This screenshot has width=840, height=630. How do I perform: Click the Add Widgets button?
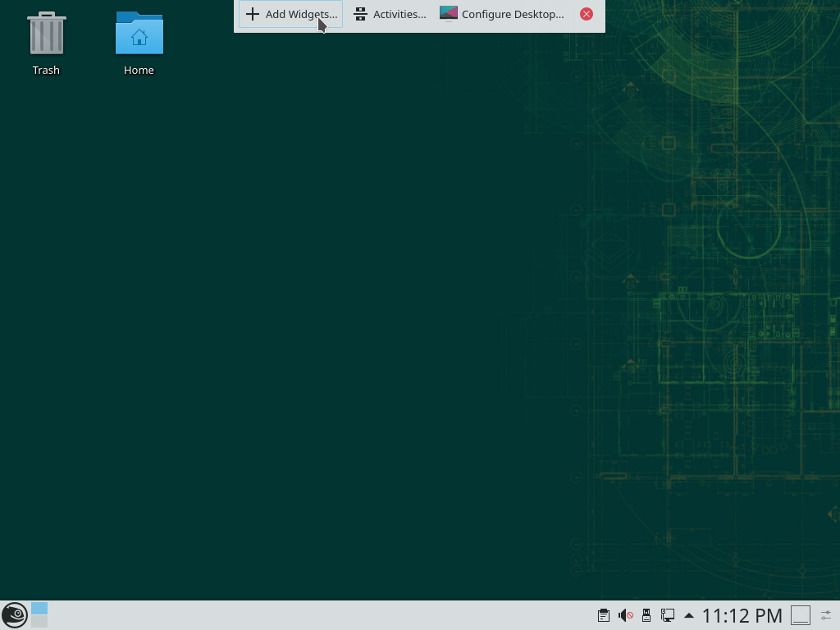tap(290, 14)
